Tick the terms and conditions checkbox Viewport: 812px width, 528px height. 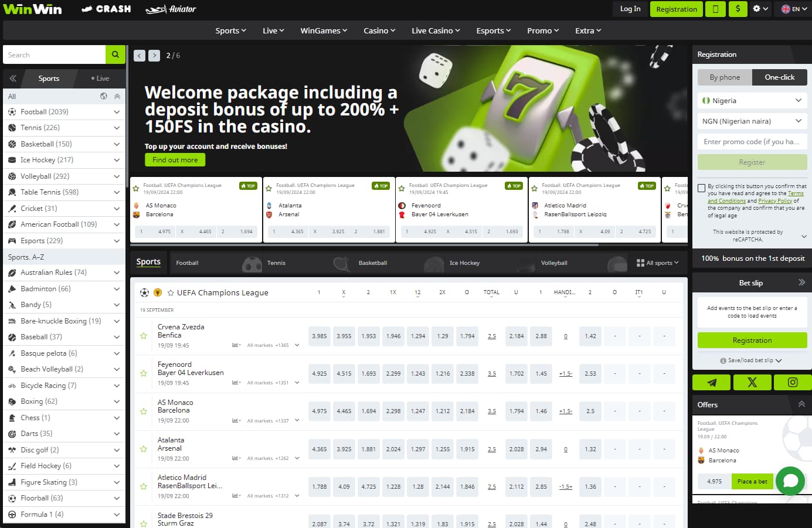coord(701,188)
